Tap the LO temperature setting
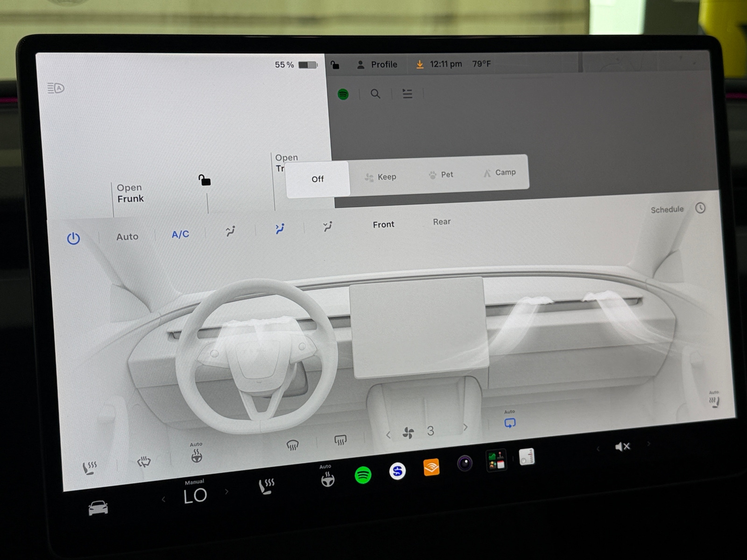 [x=195, y=496]
